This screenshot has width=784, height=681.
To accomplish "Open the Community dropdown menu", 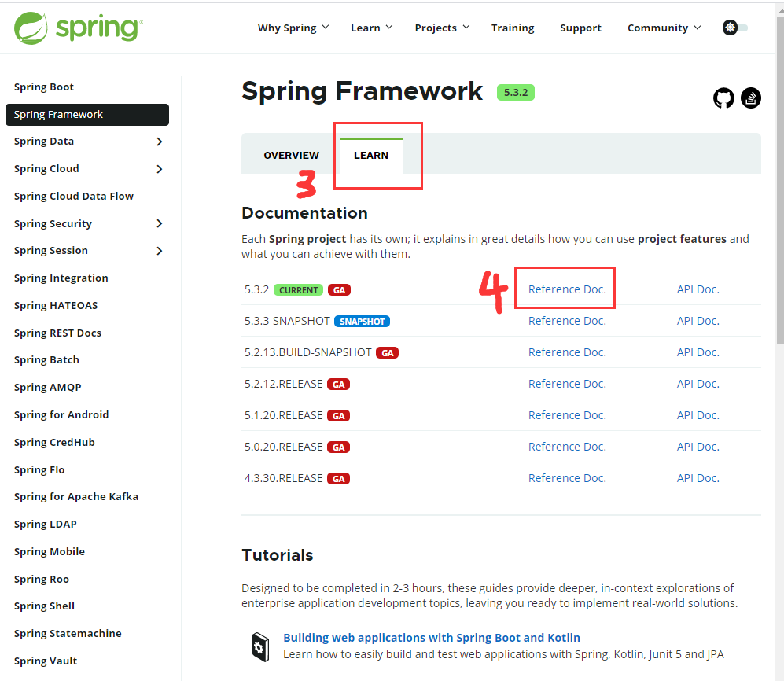I will pyautogui.click(x=663, y=27).
